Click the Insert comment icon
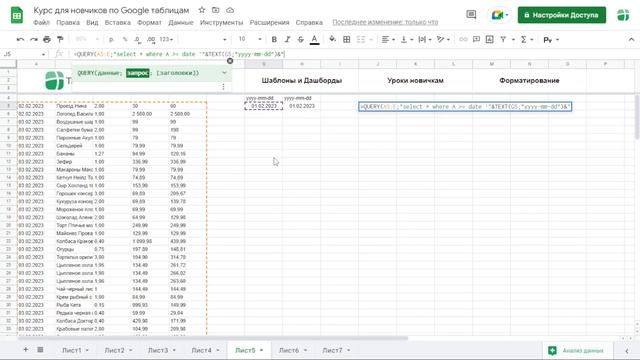 [476, 40]
